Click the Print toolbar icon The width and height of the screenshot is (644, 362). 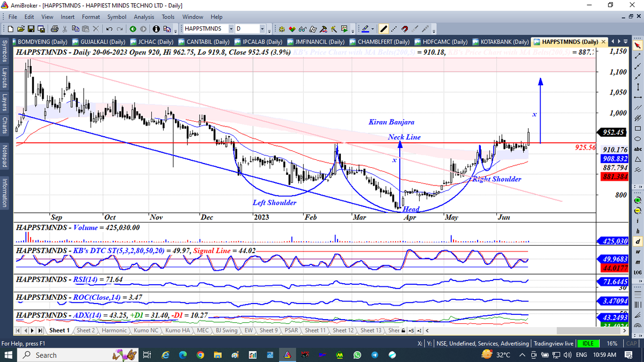(54, 28)
